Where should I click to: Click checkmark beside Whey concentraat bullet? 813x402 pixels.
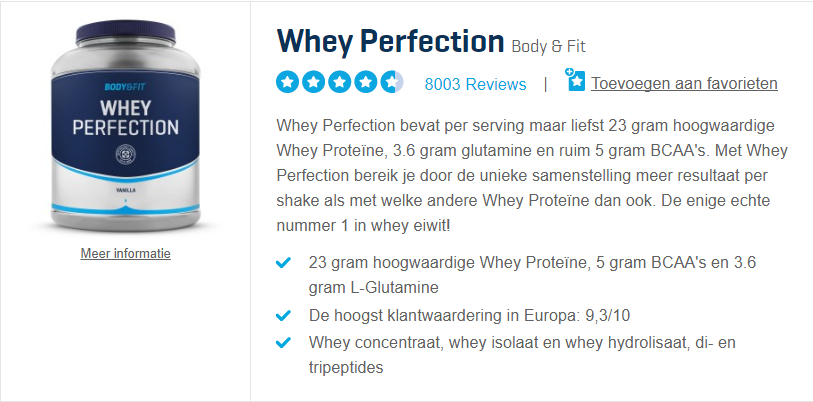(x=284, y=343)
